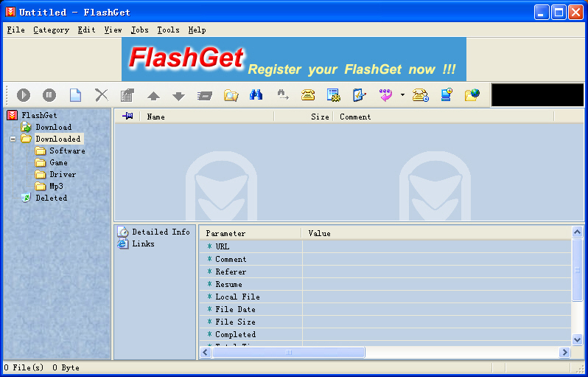Click the telephone-with-clock toolbar icon

(421, 95)
